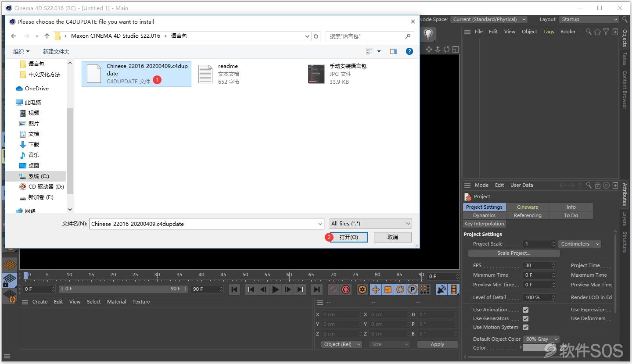Select Chinese_22016_20200409.c4dupdate file

pos(136,74)
